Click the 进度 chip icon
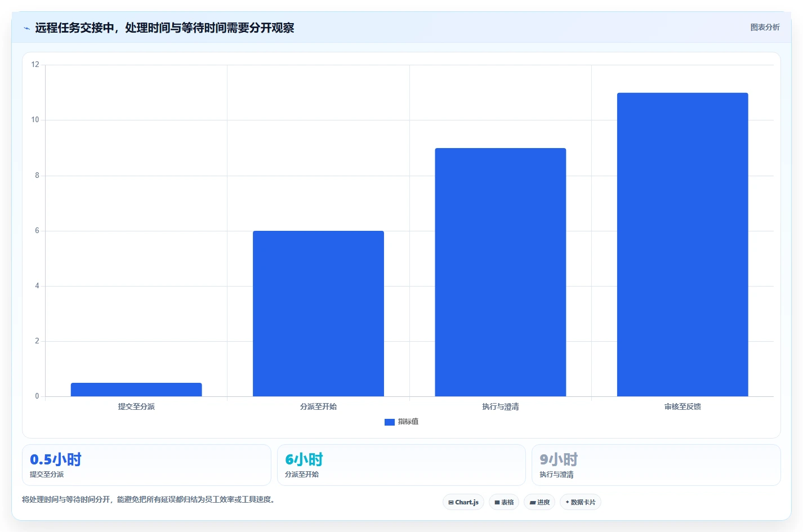This screenshot has height=532, width=803. 532,502
